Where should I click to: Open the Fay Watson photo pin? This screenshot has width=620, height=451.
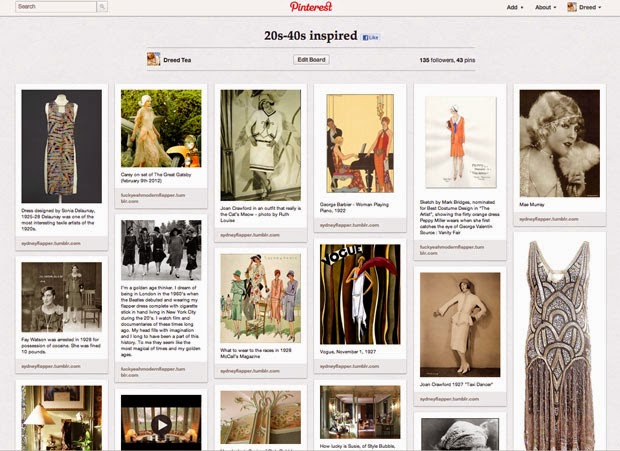coord(61,297)
